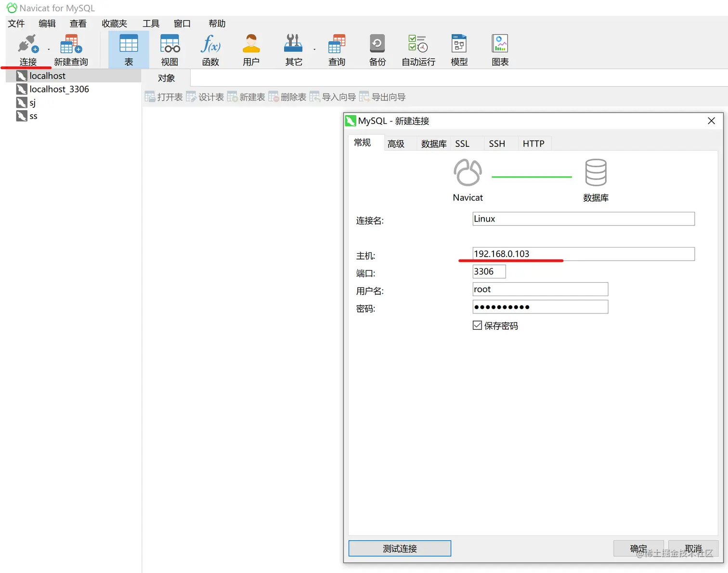
Task: Click the 数据库 cylinder icon in the dialog
Action: point(596,172)
